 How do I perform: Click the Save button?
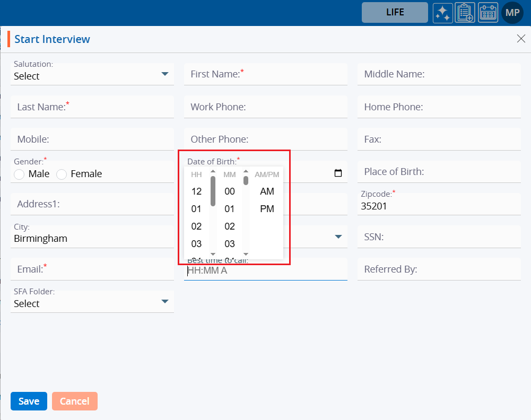pos(29,401)
